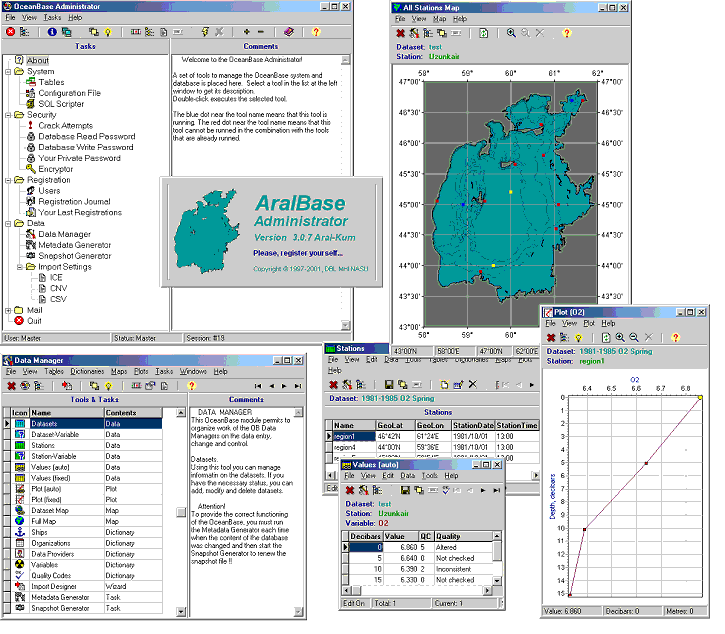Click help question mark in Data Manager toolbar
725x634 pixels.
coord(191,386)
